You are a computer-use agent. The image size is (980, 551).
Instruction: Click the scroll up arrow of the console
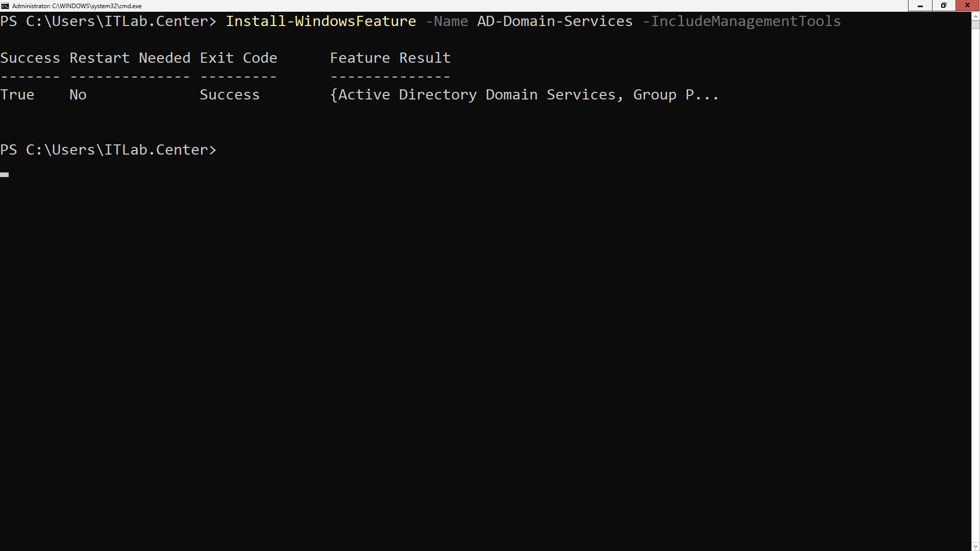(975, 16)
